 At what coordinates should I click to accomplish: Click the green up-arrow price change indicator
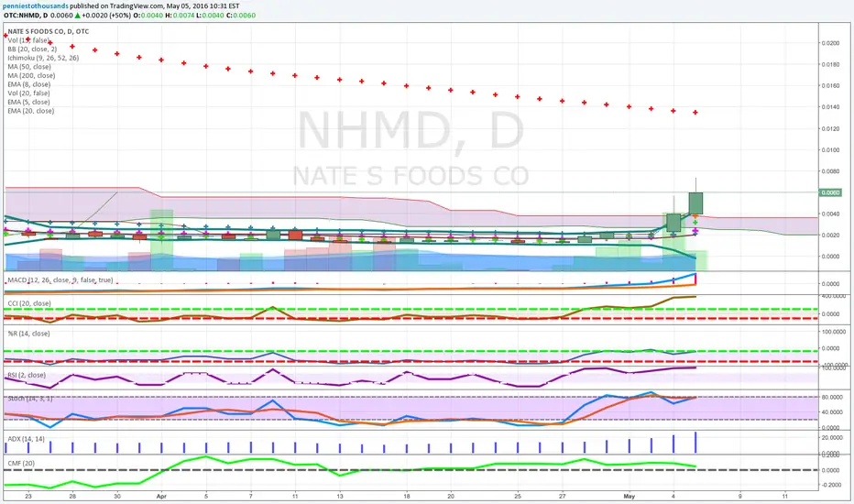tap(78, 16)
